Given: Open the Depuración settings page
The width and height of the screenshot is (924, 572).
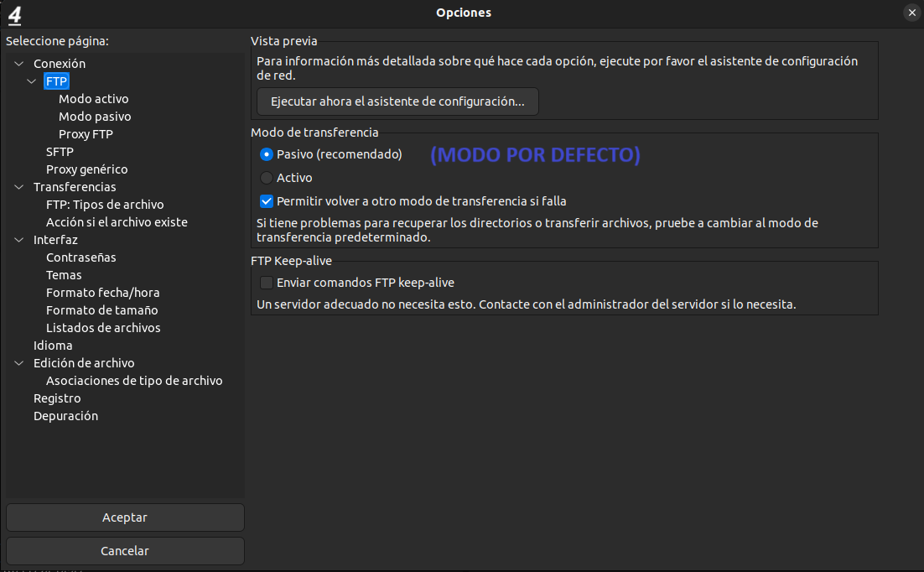Looking at the screenshot, I should 65,416.
